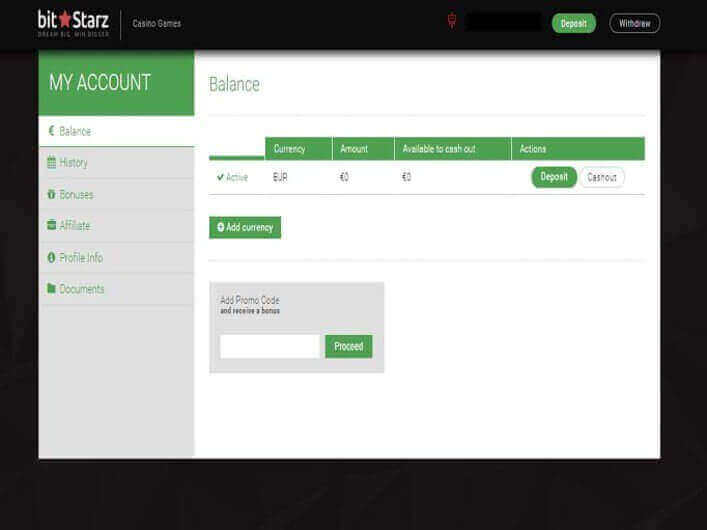The height and width of the screenshot is (530, 707).
Task: Click the BitStarz logo
Action: pyautogui.click(x=73, y=22)
